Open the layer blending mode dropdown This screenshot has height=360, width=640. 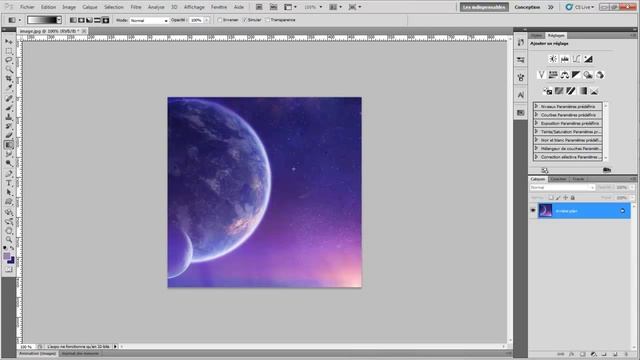562,187
